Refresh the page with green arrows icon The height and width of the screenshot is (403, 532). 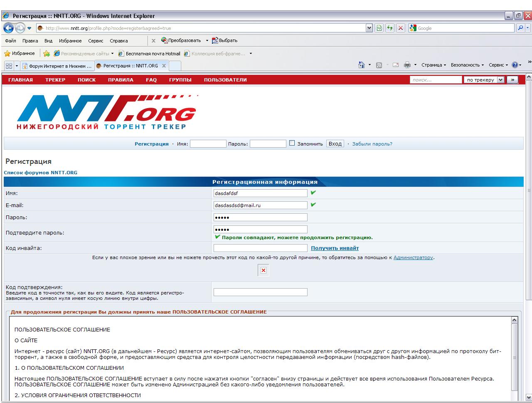coord(390,28)
